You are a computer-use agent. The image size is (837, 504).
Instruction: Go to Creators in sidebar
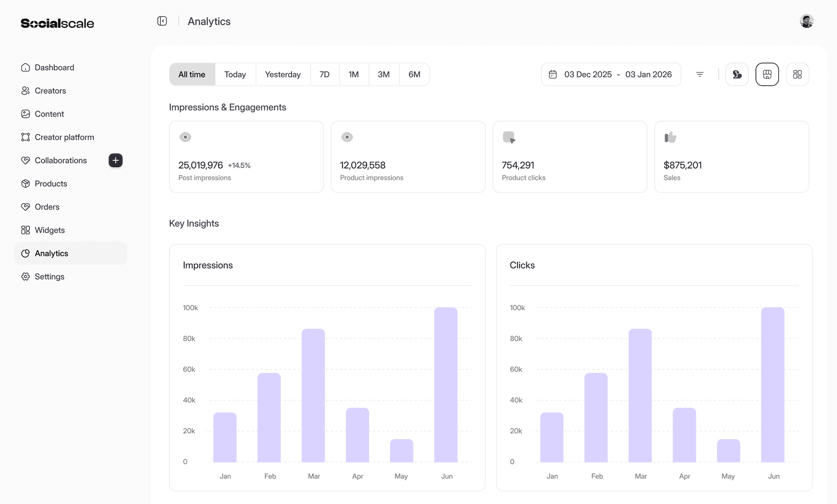tap(50, 91)
